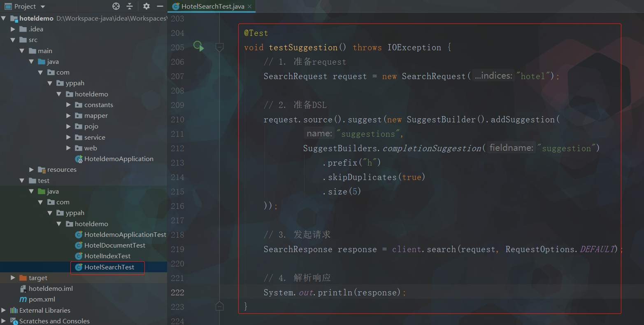Click the Project panel title icon
This screenshot has height=325, width=644.
pos(8,7)
